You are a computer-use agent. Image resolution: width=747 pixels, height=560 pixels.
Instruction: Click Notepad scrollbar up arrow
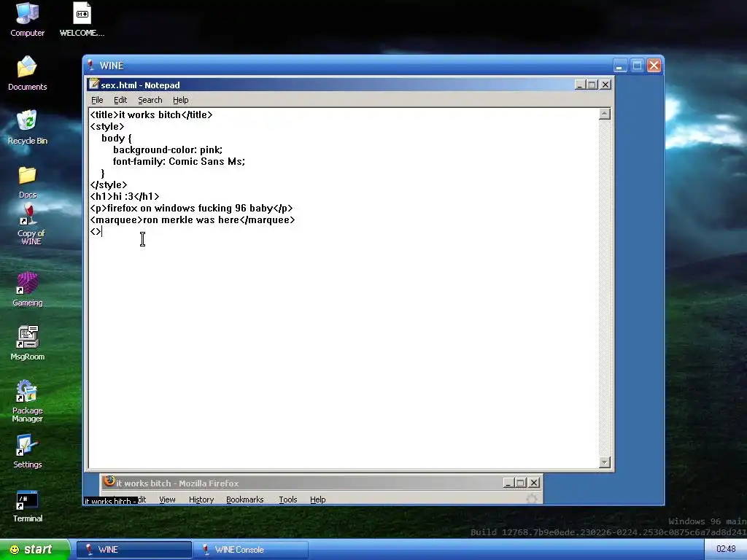605,113
